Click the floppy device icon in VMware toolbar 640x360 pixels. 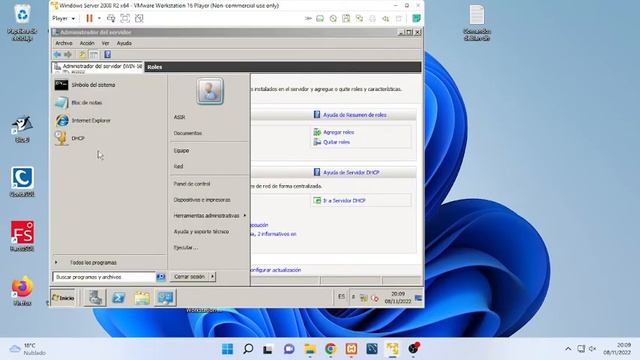coord(346,18)
